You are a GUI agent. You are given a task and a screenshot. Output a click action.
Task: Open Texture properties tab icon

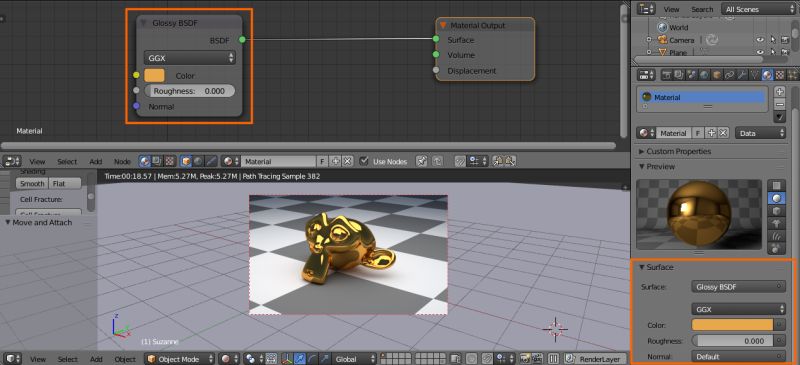point(780,75)
